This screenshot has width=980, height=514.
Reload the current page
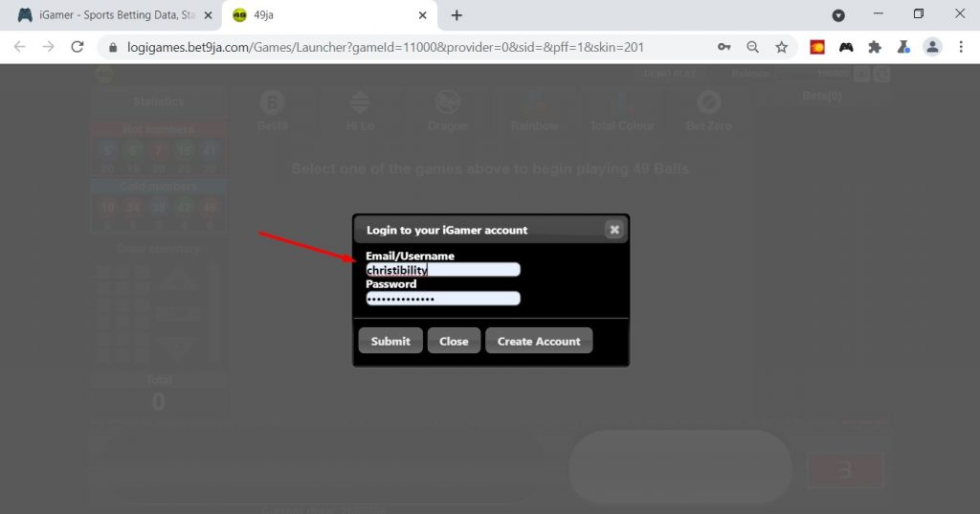pyautogui.click(x=77, y=47)
